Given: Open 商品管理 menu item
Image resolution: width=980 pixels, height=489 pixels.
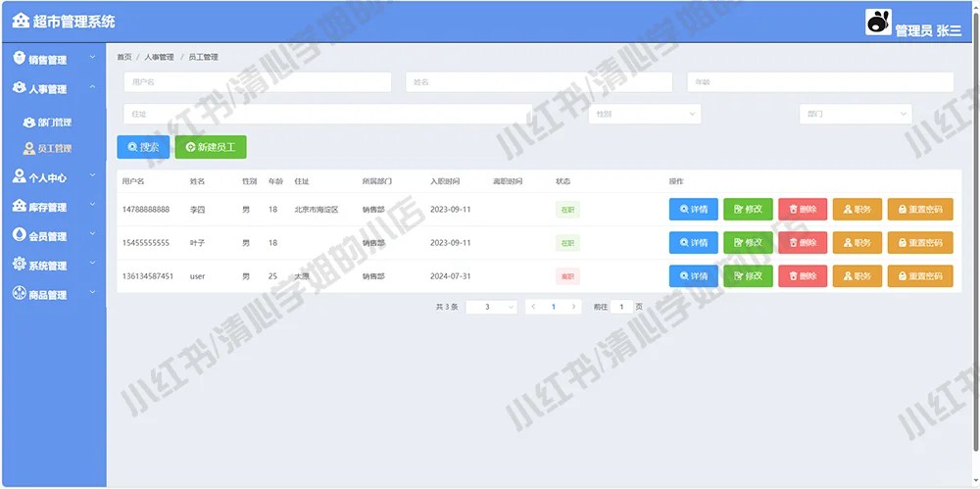Looking at the screenshot, I should (54, 295).
